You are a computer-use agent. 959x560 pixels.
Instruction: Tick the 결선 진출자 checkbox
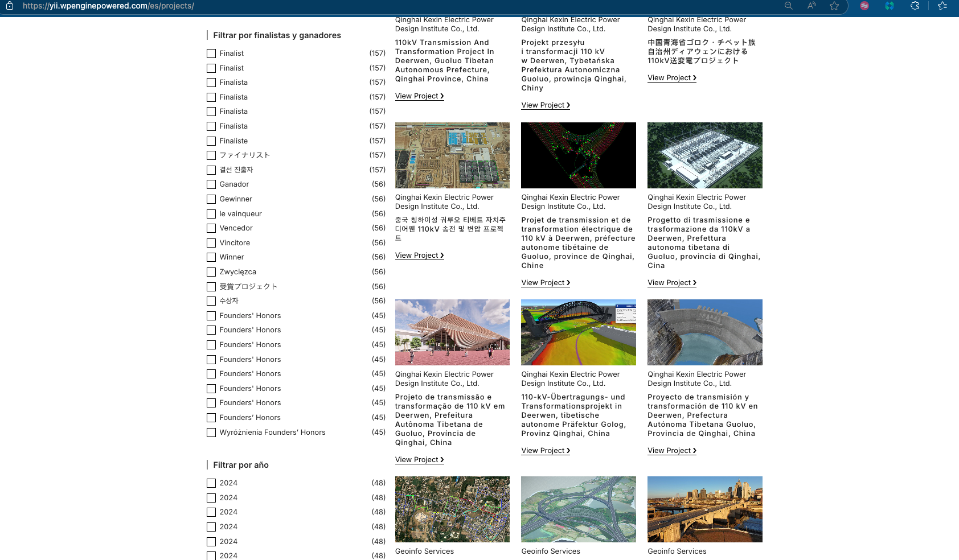click(211, 170)
